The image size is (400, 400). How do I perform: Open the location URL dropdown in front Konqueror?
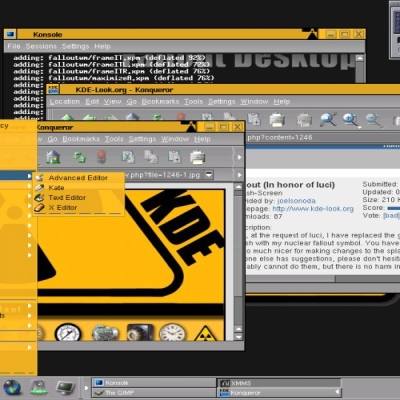[x=209, y=174]
